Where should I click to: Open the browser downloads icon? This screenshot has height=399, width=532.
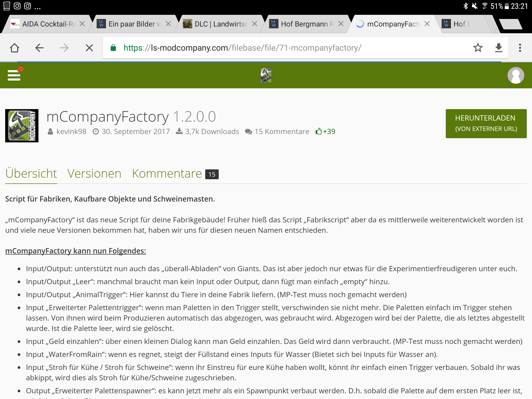[x=498, y=48]
